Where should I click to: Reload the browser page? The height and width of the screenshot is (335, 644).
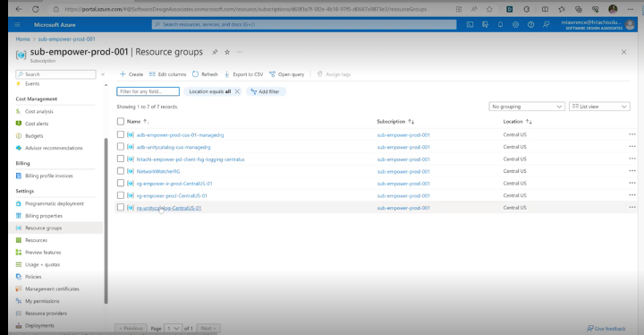(x=36, y=9)
